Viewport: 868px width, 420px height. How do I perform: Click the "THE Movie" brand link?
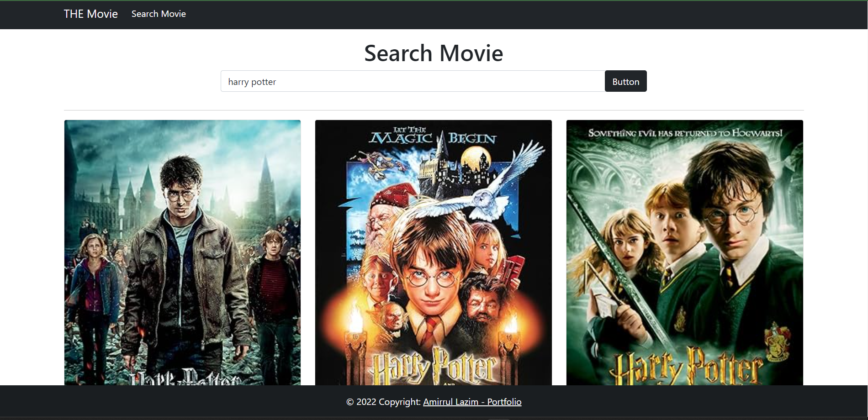(x=90, y=14)
